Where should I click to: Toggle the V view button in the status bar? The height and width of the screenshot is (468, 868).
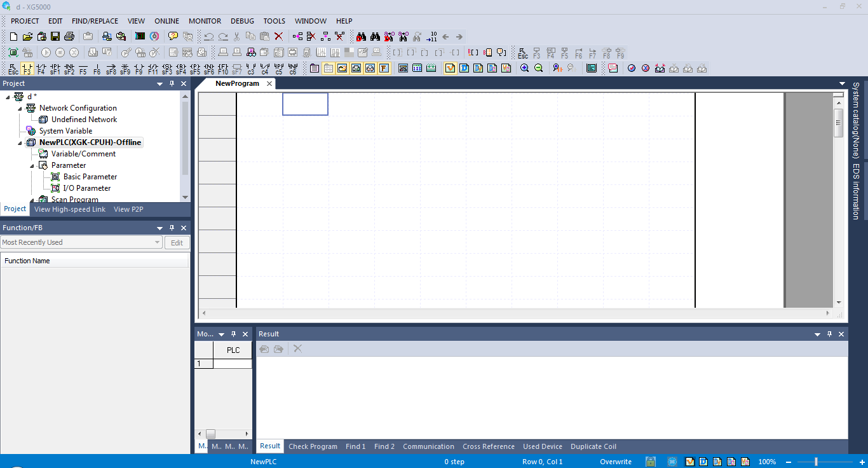(x=690, y=462)
